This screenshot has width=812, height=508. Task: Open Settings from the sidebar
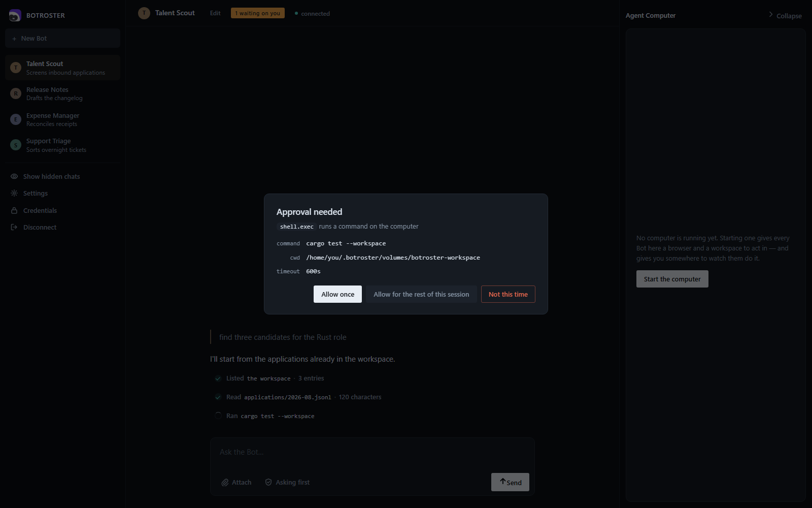click(x=62, y=193)
